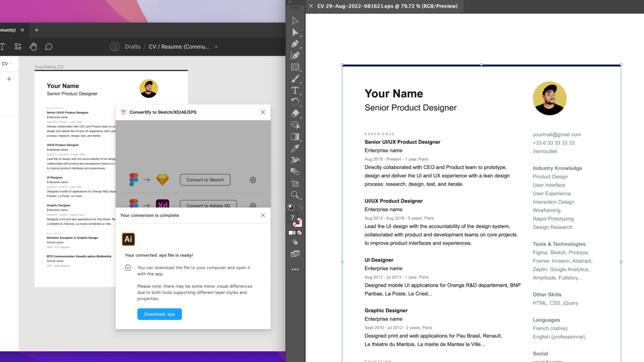Viewport: 644px width, 362px height.
Task: Click the circled checkmark in conversion dialog
Action: (x=128, y=267)
